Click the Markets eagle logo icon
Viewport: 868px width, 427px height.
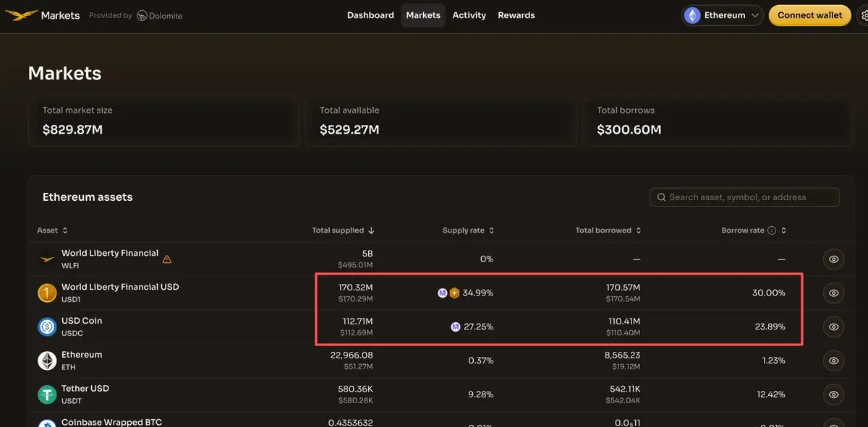(x=20, y=15)
